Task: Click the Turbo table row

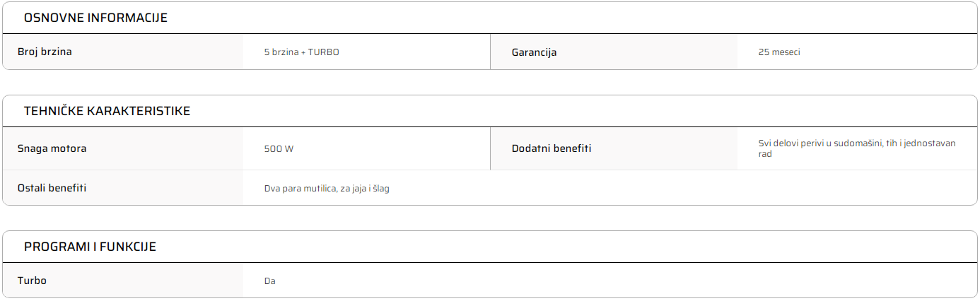Action: [490, 281]
